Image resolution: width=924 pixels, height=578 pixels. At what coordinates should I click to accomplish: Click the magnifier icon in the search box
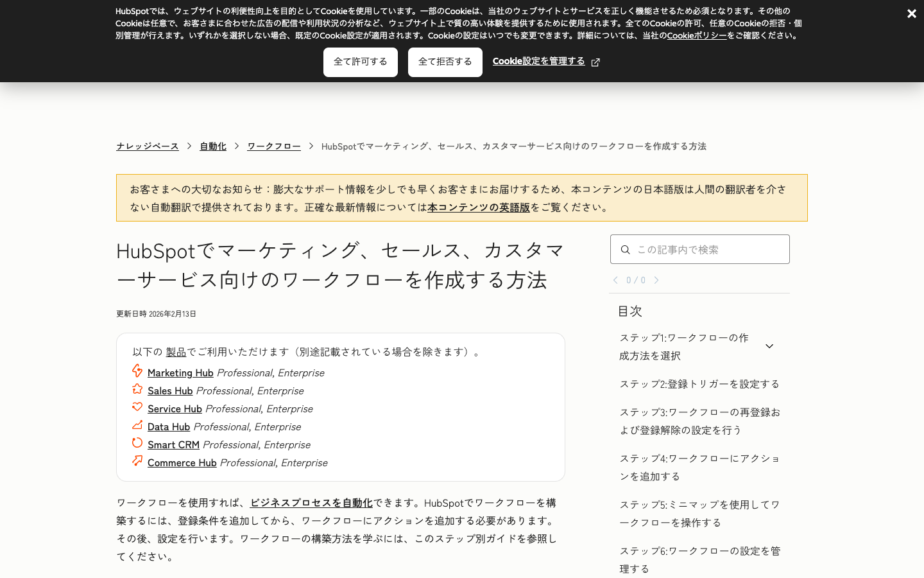tap(626, 249)
